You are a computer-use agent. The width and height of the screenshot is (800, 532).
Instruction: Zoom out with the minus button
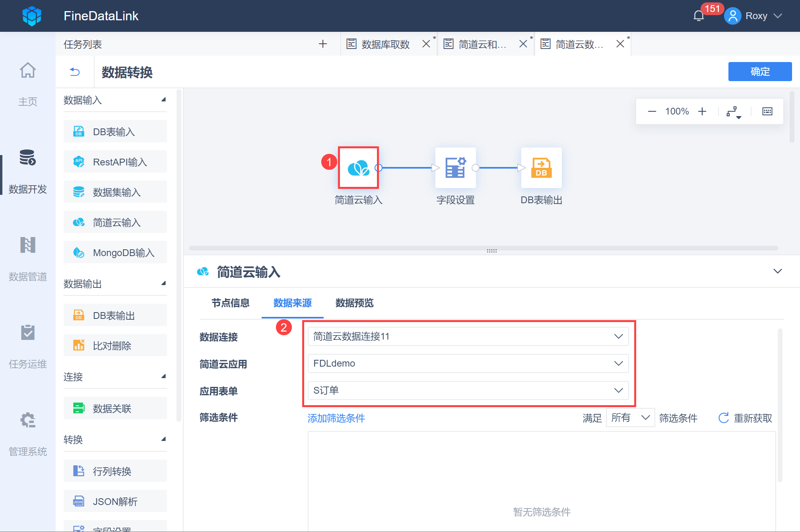(652, 111)
